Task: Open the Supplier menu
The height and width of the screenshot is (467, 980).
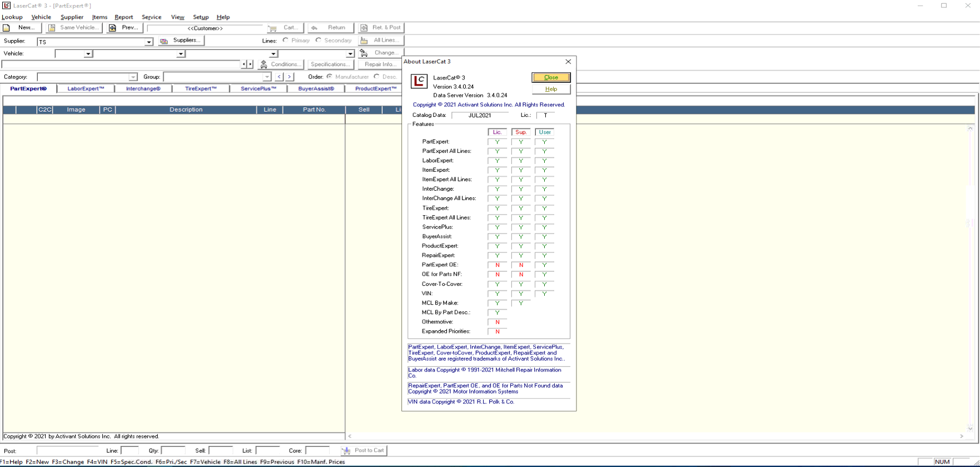Action: pyautogui.click(x=72, y=17)
